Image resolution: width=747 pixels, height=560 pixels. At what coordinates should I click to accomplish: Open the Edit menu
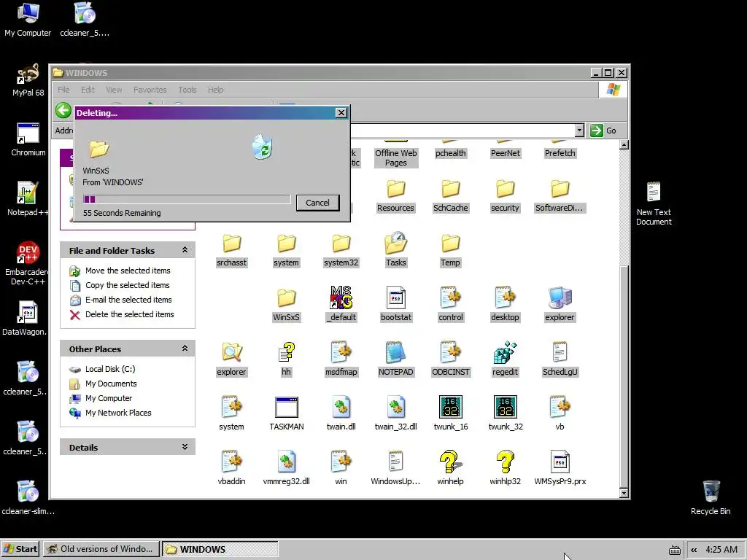coord(88,90)
